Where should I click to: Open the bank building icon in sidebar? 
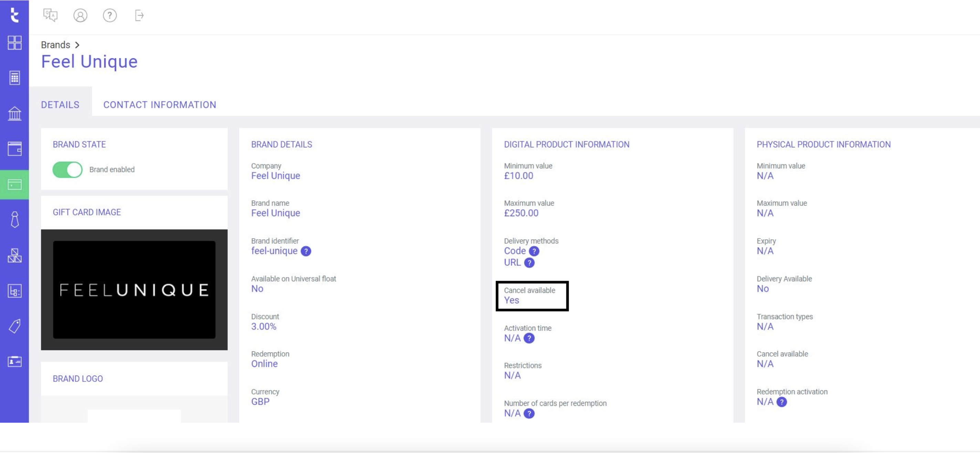(14, 114)
